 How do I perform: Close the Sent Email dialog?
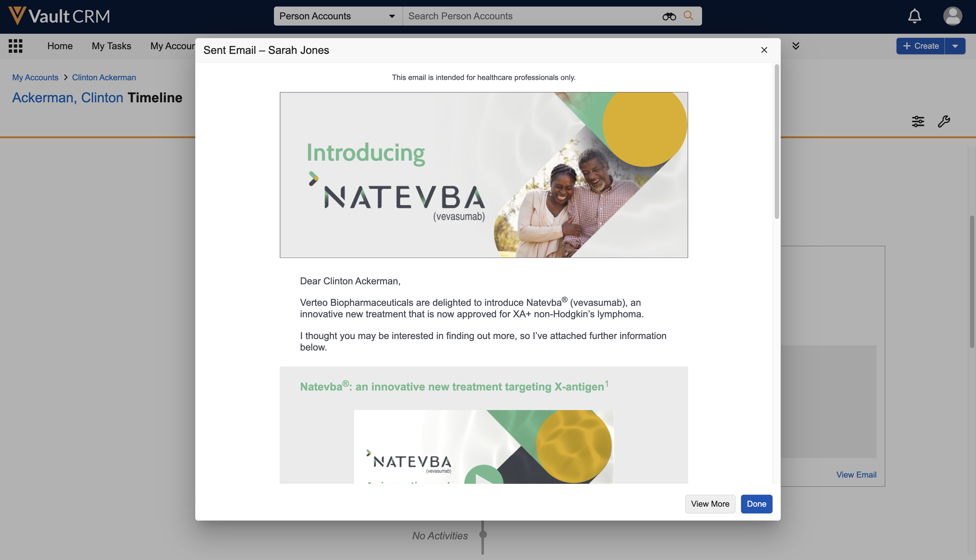click(x=764, y=50)
